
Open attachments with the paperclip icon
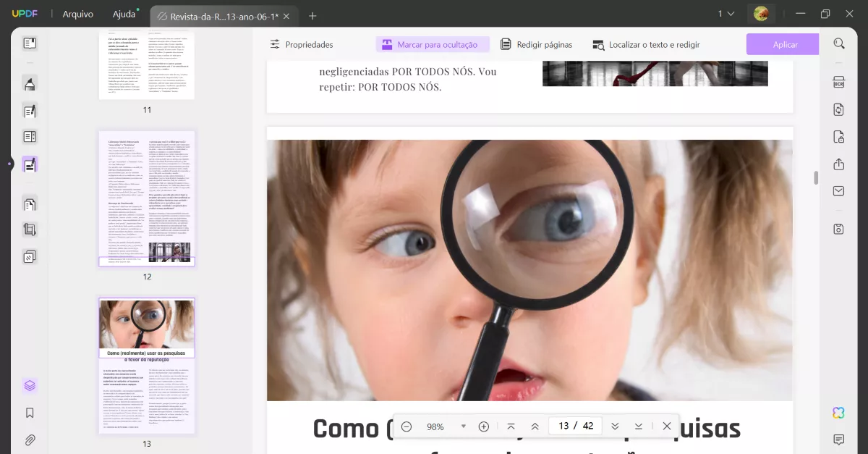pos(29,440)
